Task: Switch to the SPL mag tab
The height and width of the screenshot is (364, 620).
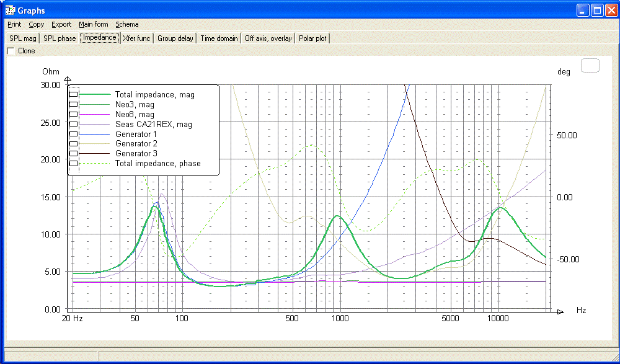Action: [23, 38]
